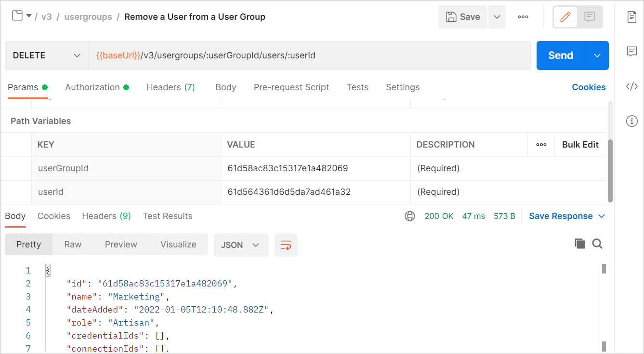Viewport: 644px width, 354px height.
Task: Open the response Cookies tab
Action: click(53, 216)
